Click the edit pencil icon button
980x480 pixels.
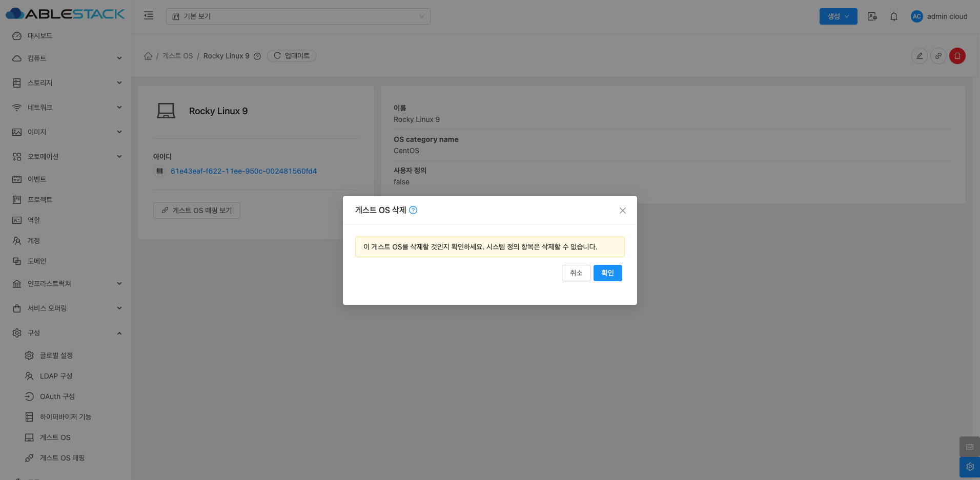pyautogui.click(x=920, y=56)
